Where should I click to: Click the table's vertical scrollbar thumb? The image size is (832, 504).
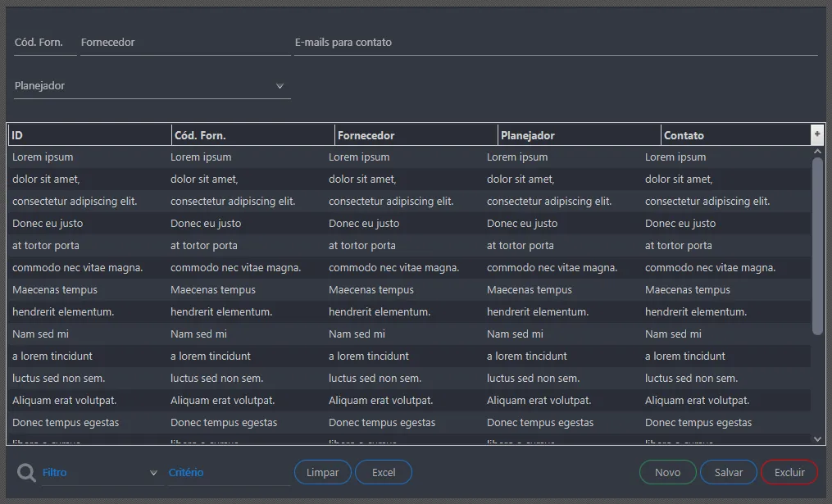tap(818, 247)
